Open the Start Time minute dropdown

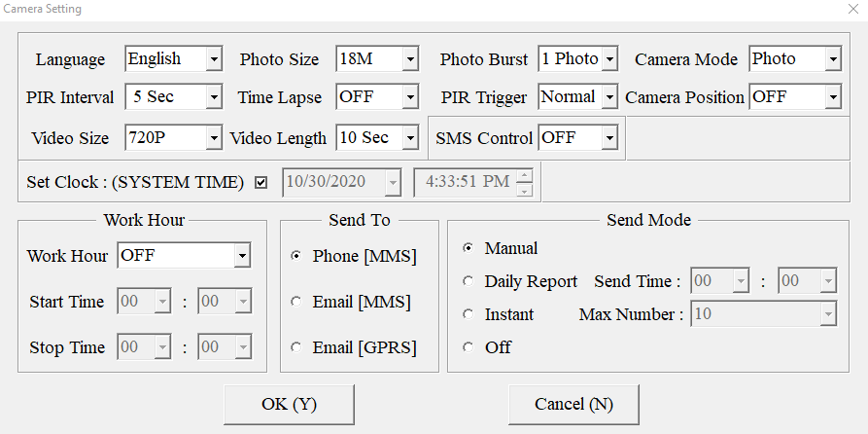pyautogui.click(x=225, y=302)
